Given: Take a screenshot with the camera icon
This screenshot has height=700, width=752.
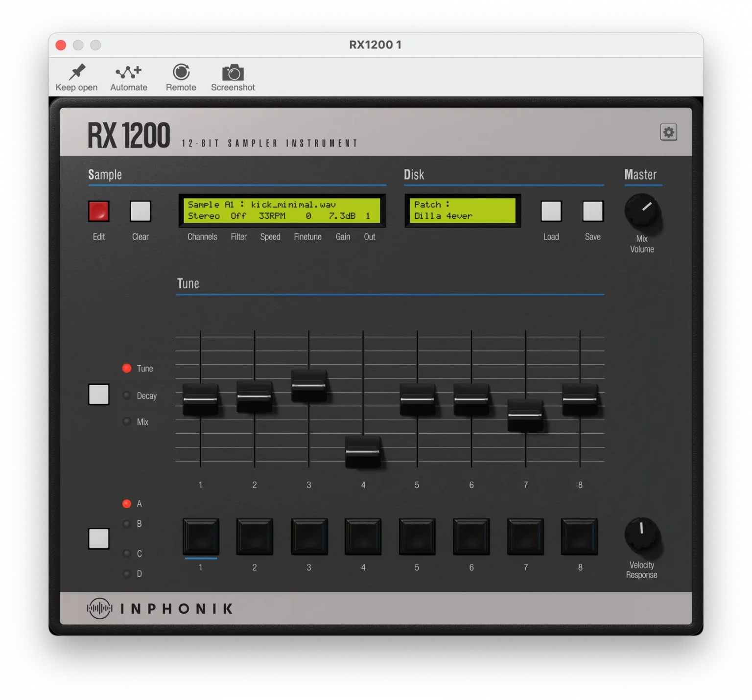Looking at the screenshot, I should click(233, 73).
